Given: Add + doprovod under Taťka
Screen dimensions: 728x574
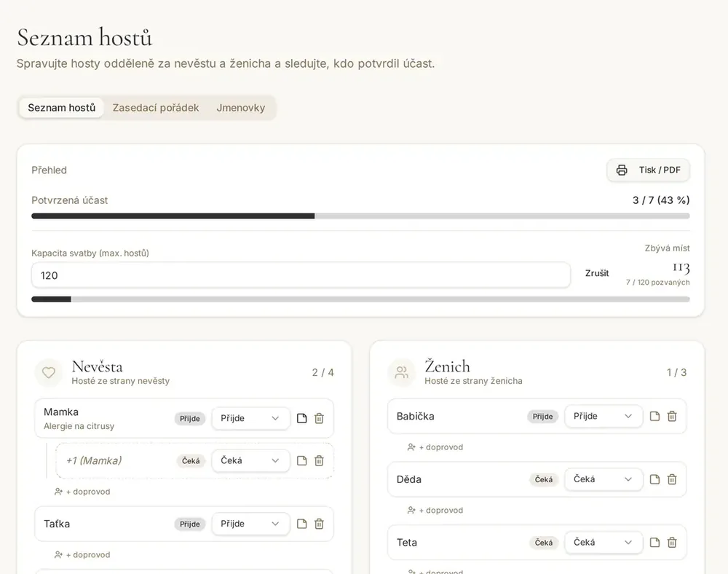Looking at the screenshot, I should pos(83,554).
